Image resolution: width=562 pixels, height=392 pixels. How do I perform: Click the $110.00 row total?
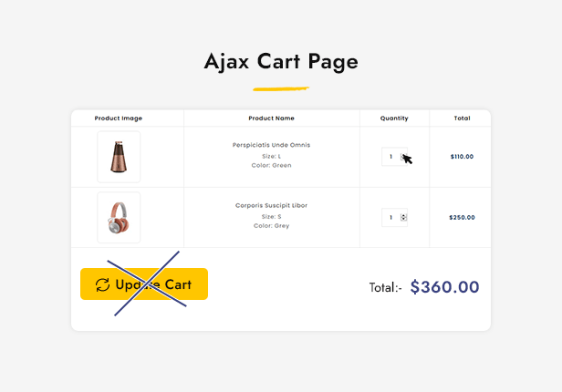pyautogui.click(x=462, y=157)
